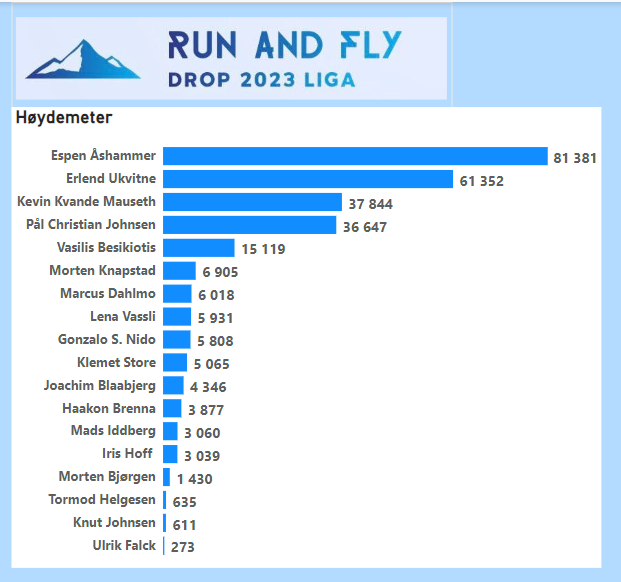Click the 81 381 data label
Screen dimensions: 621x582
575,158
